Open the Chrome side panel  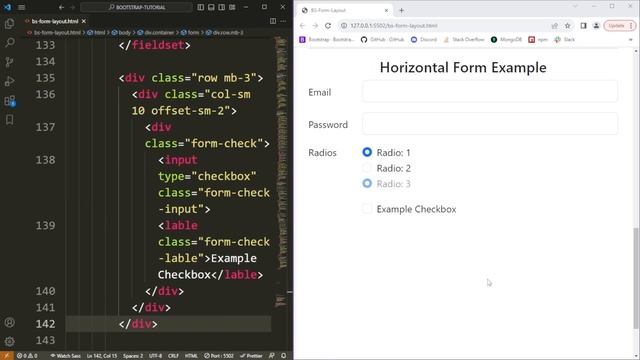pos(583,26)
